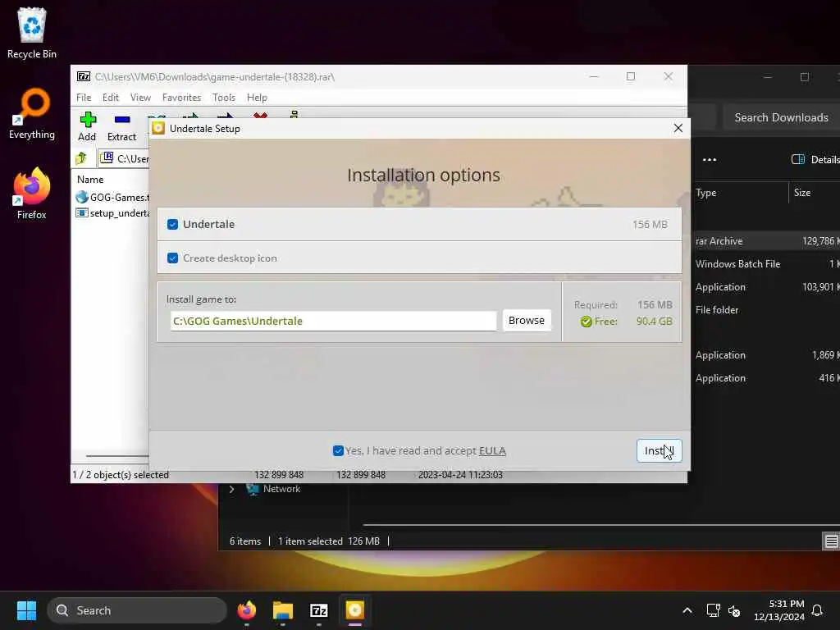The image size is (840, 630).
Task: Uncheck the Undertale component checkbox
Action: 172,225
